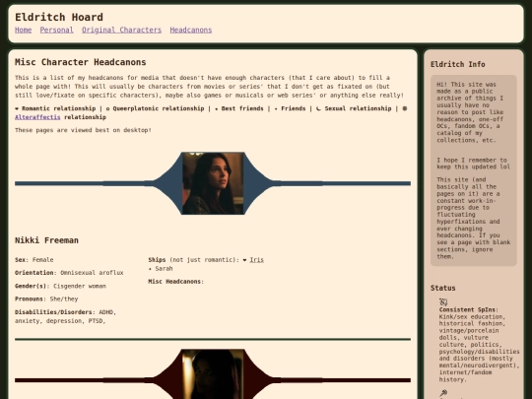Viewport: 532px width, 399px height.
Task: Open the Headcanons navigation link
Action: pyautogui.click(x=191, y=30)
